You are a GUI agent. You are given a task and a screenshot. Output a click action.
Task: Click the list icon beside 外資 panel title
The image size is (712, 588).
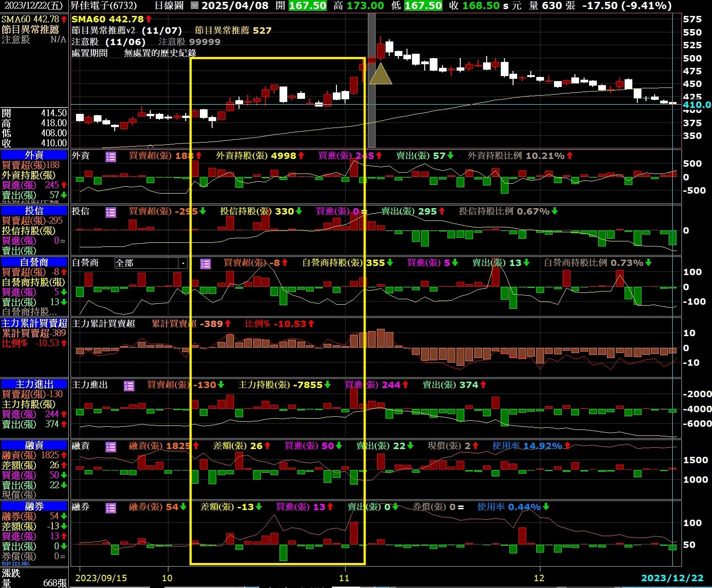pyautogui.click(x=111, y=157)
